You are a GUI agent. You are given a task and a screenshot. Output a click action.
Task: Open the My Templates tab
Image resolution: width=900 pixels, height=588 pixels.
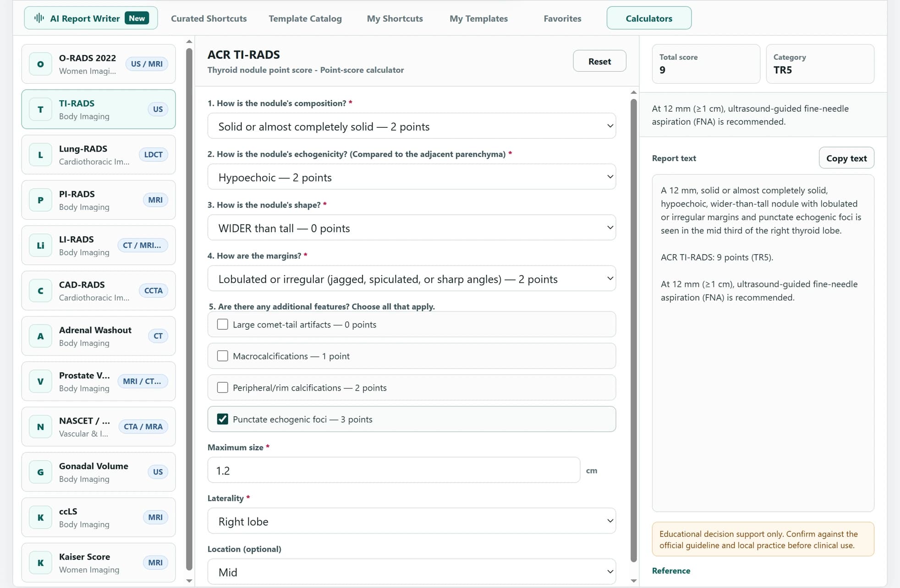click(478, 18)
